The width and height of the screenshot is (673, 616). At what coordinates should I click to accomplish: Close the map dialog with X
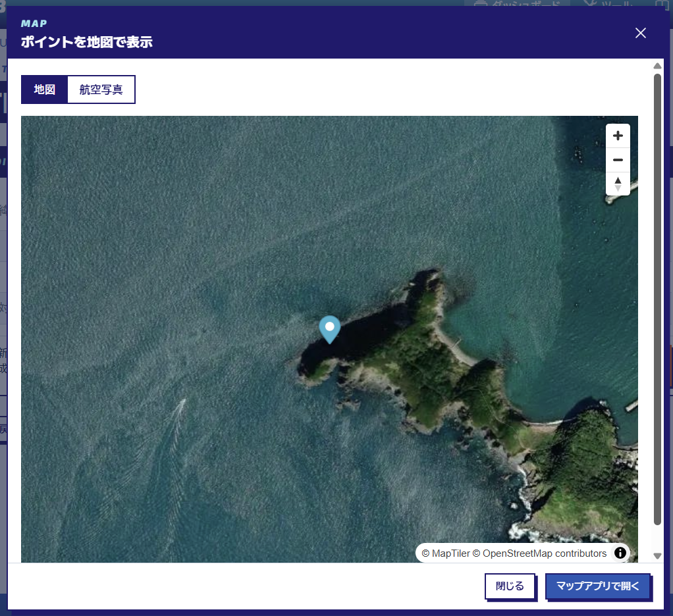[640, 33]
